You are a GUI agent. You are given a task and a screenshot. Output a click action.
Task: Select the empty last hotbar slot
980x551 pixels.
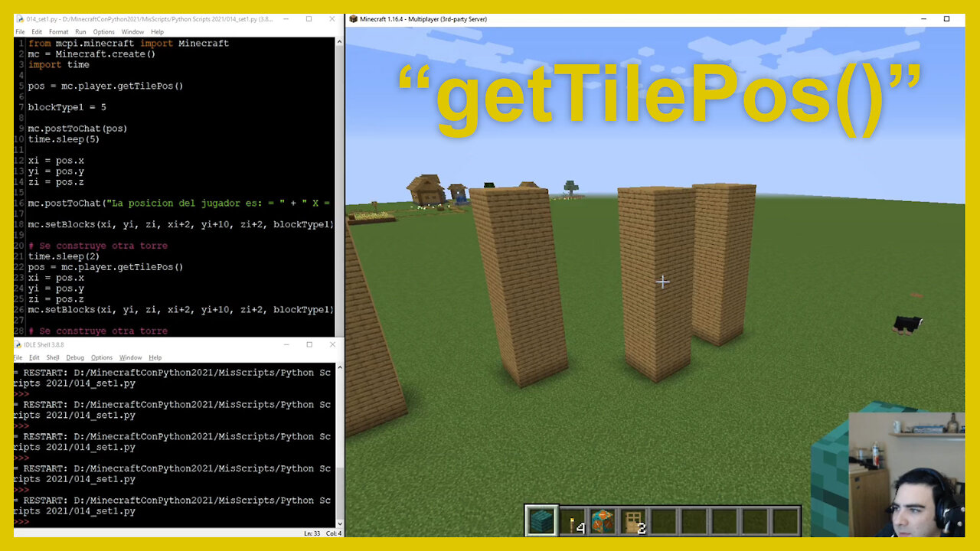click(786, 520)
